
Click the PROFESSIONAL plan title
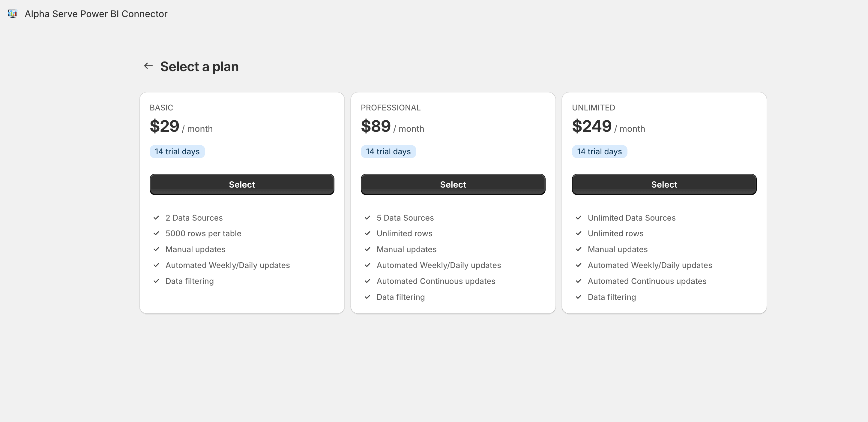pyautogui.click(x=391, y=107)
